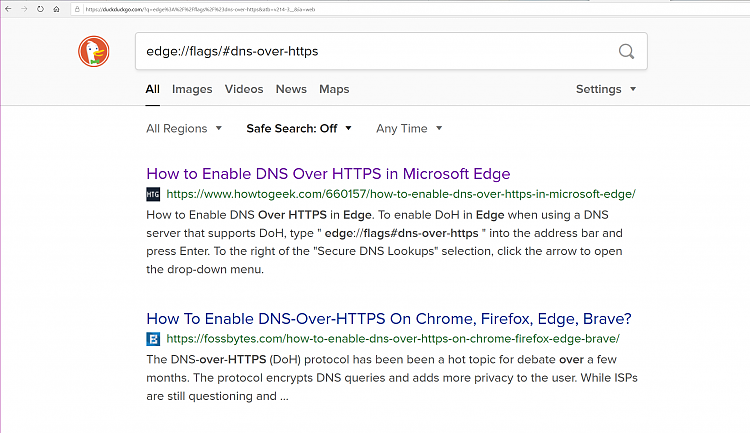Go back with the browser back arrow
750x433 pixels.
[x=8, y=9]
